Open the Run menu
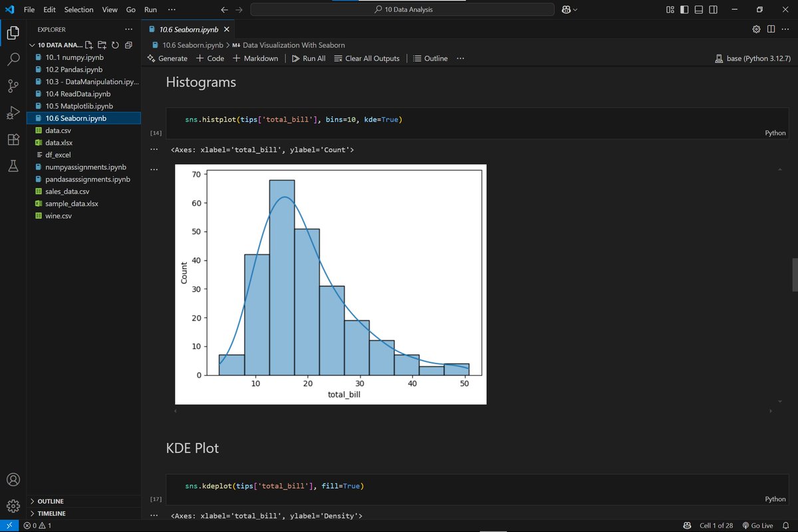 click(150, 10)
